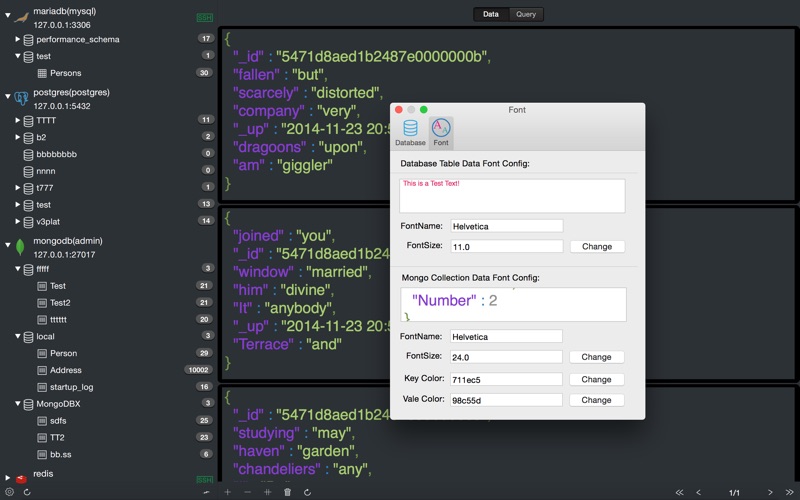Image resolution: width=800 pixels, height=500 pixels.
Task: Open the Database preferences icon
Action: click(x=410, y=133)
